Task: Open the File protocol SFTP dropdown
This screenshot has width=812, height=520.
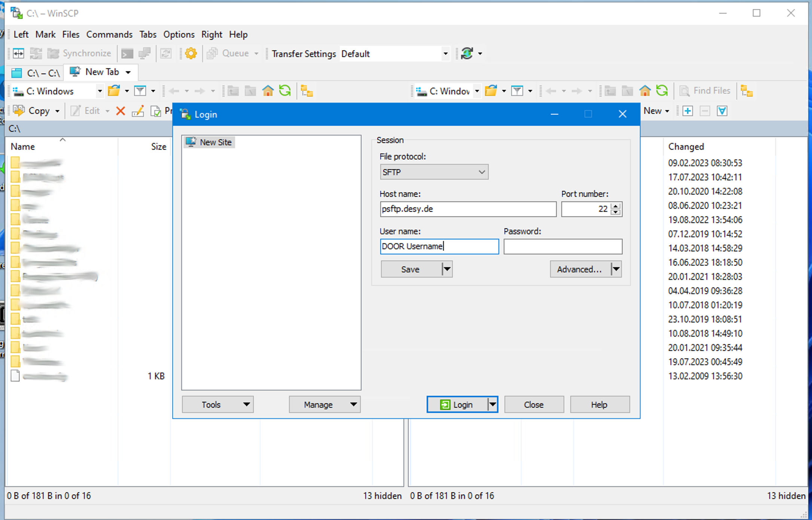Action: tap(434, 172)
